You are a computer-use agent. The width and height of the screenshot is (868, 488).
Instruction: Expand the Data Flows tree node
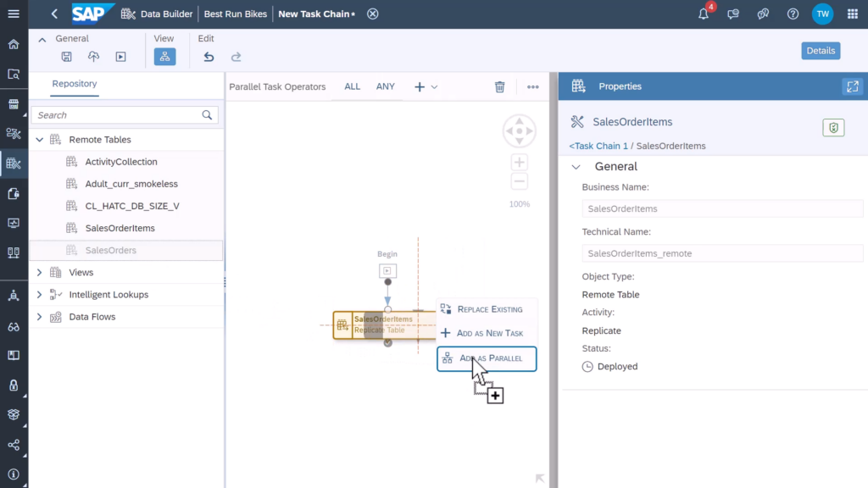coord(39,317)
